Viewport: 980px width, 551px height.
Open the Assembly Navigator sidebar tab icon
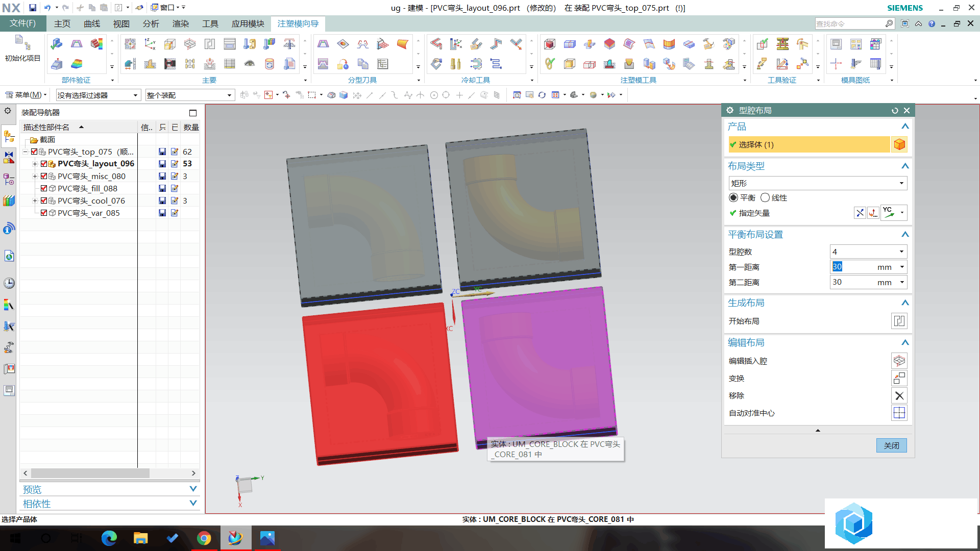click(9, 136)
